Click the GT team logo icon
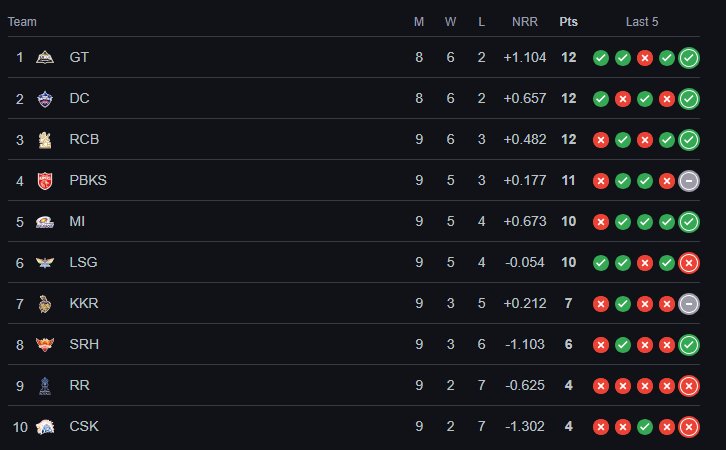Screen dimensions: 726x450 [45, 58]
